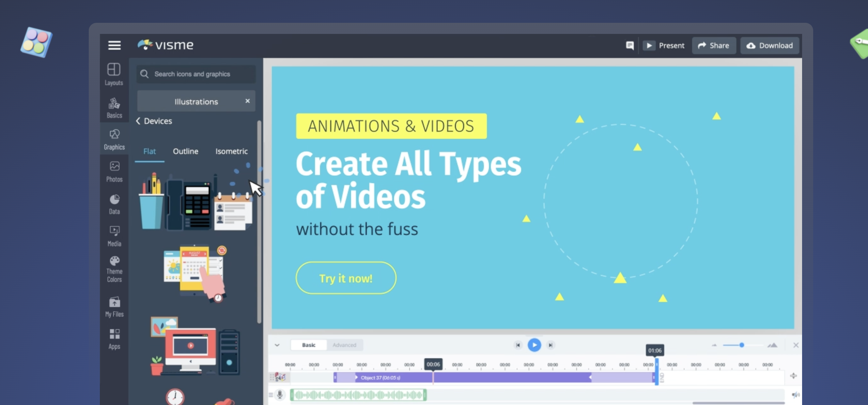Skip to the timeline end
This screenshot has height=405, width=868.
click(x=550, y=345)
